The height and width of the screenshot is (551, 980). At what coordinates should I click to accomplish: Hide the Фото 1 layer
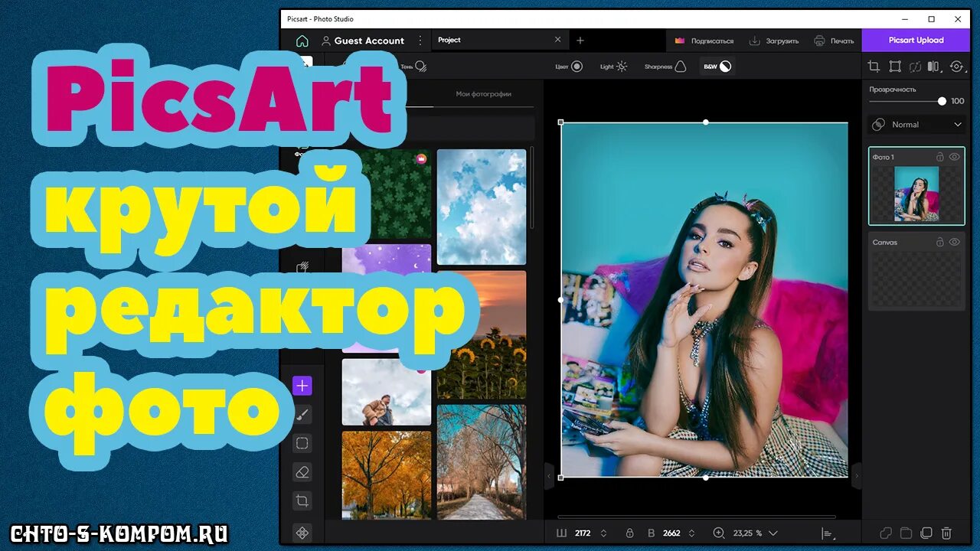click(x=954, y=157)
